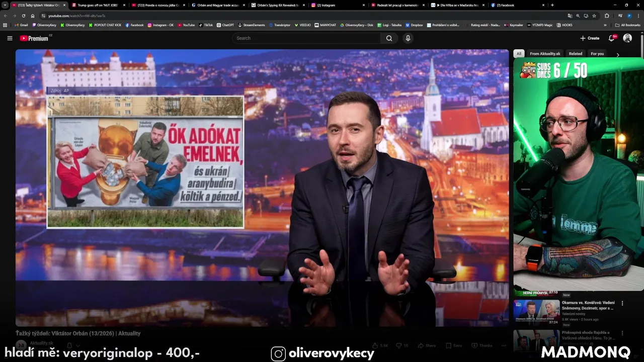Select the Related filter chip

[x=576, y=54]
